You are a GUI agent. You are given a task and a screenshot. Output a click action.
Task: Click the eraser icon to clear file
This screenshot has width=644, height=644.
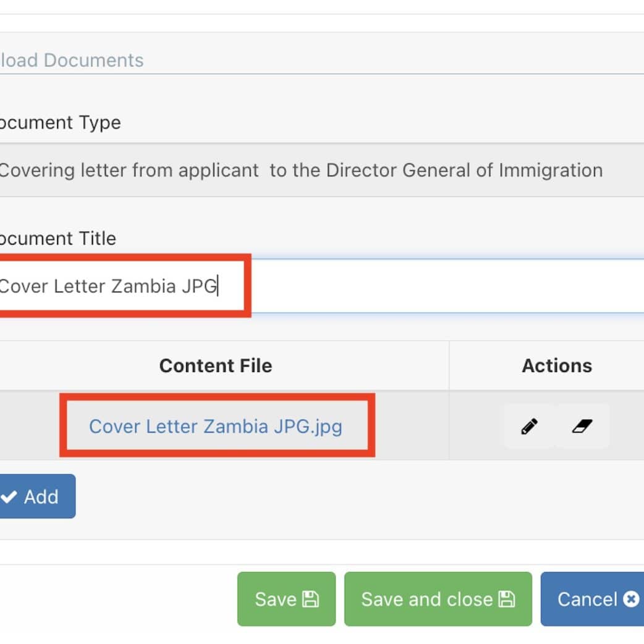(582, 426)
